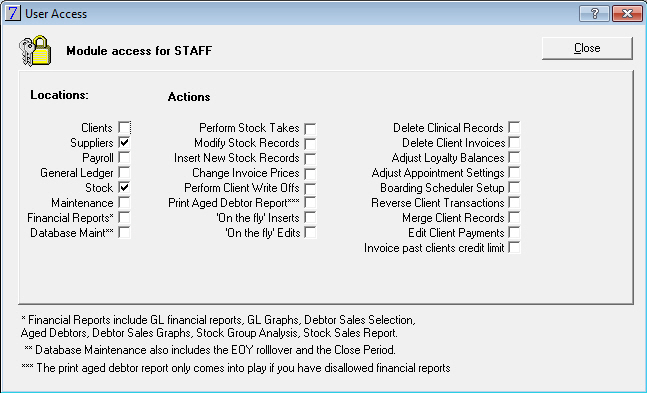Allow Delete Clinical Records action
This screenshot has height=393, width=647.
[x=514, y=127]
